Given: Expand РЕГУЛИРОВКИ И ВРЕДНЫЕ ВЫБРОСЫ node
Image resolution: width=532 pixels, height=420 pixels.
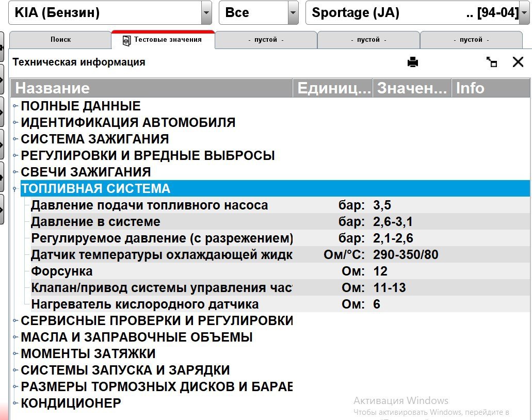Looking at the screenshot, I should tap(15, 155).
